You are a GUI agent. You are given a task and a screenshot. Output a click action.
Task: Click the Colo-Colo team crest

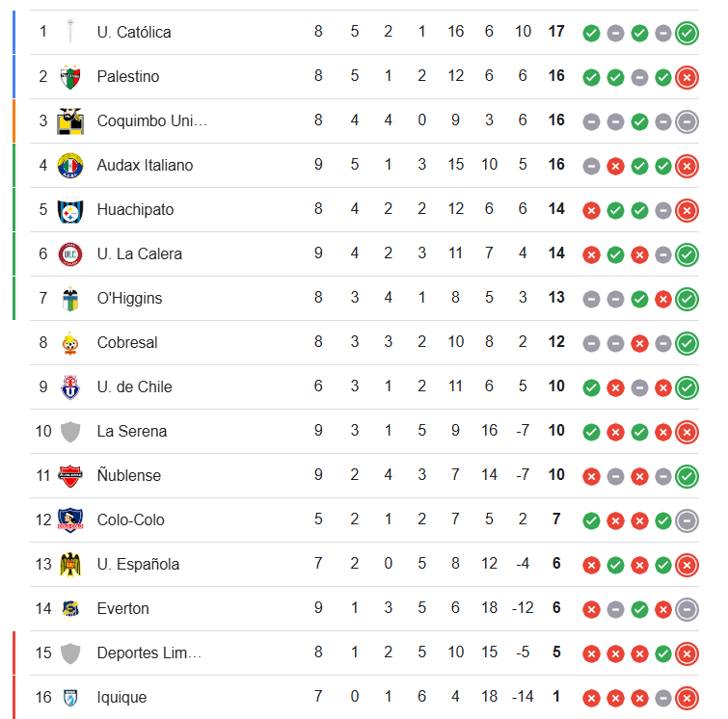click(x=70, y=519)
